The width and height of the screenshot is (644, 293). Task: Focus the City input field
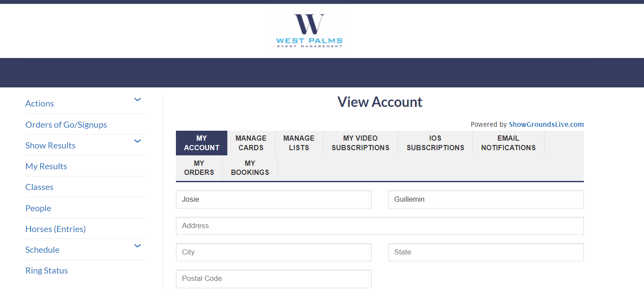tap(274, 252)
